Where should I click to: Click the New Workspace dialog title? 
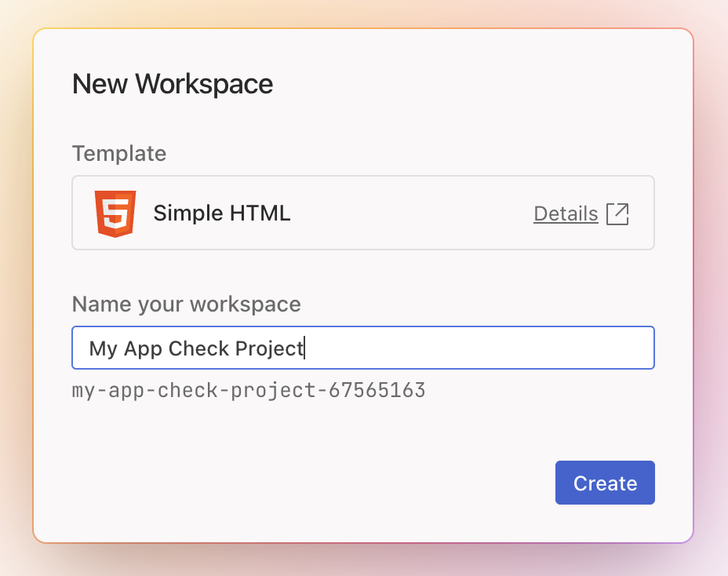pos(173,84)
